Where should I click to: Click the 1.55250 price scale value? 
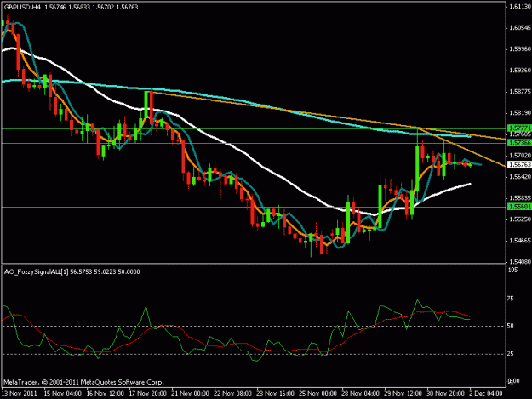pyautogui.click(x=520, y=219)
